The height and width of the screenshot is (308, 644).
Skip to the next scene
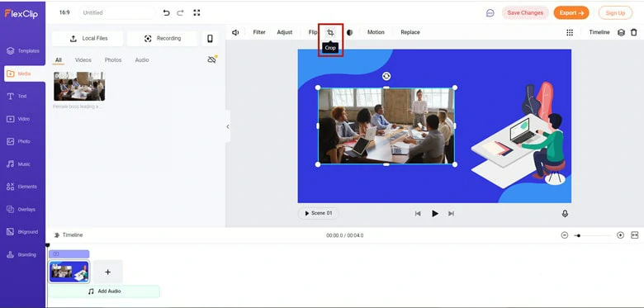tap(451, 214)
